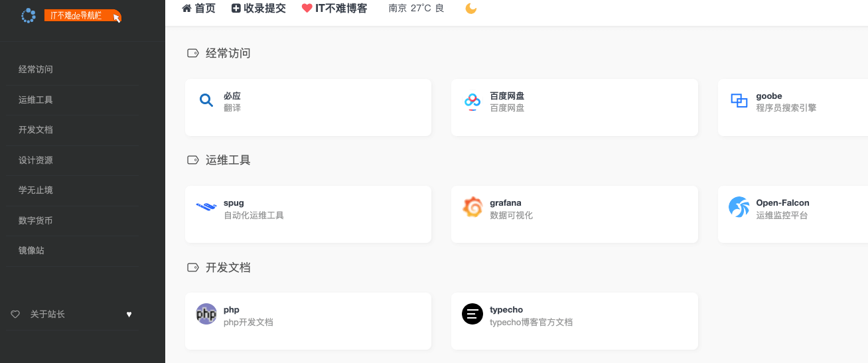Open the php开发文档 card

click(x=308, y=321)
